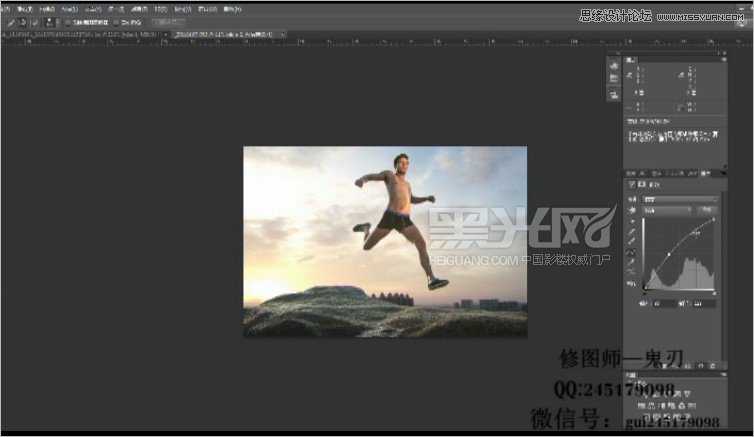Toggle the second checkbox in the options bar
Image resolution: width=754 pixels, height=437 pixels.
pyautogui.click(x=115, y=22)
